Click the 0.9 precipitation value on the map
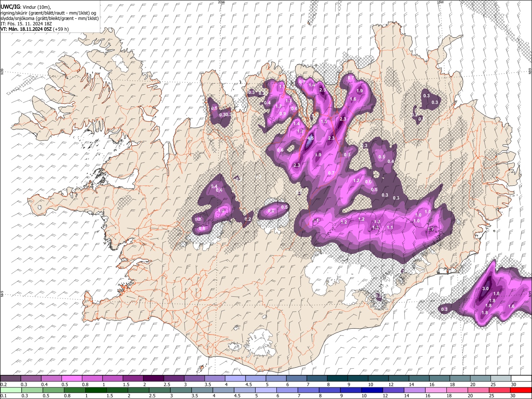The width and height of the screenshot is (532, 399). tap(282, 113)
